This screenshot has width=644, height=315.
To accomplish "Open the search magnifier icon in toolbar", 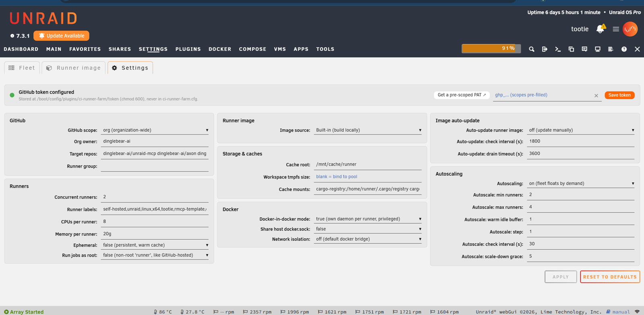I will click(531, 49).
